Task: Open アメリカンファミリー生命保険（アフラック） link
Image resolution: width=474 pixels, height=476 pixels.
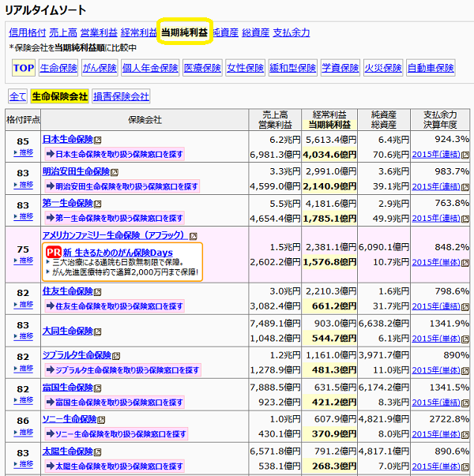Action: 115,235
